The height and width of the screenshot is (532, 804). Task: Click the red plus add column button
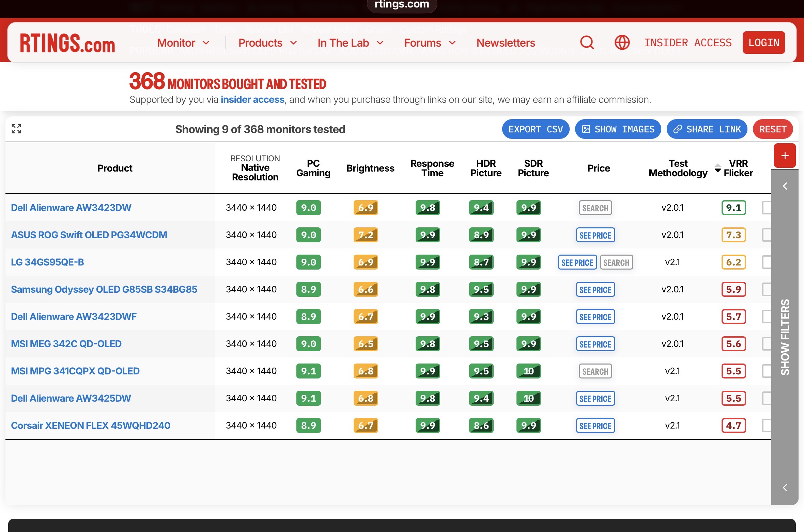coord(785,156)
